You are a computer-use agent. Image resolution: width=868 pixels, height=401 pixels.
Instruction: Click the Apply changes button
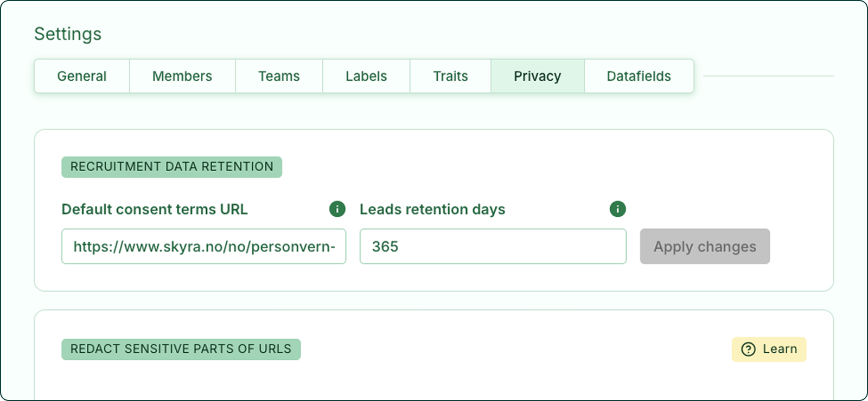[x=705, y=247]
